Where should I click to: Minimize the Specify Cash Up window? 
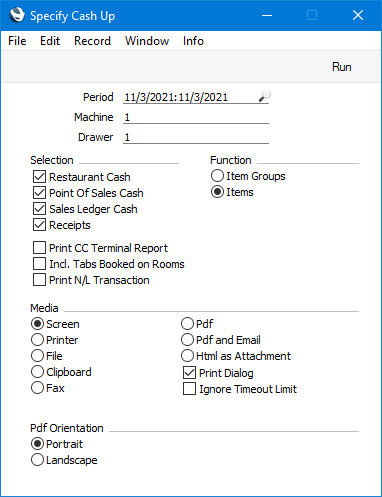point(267,15)
